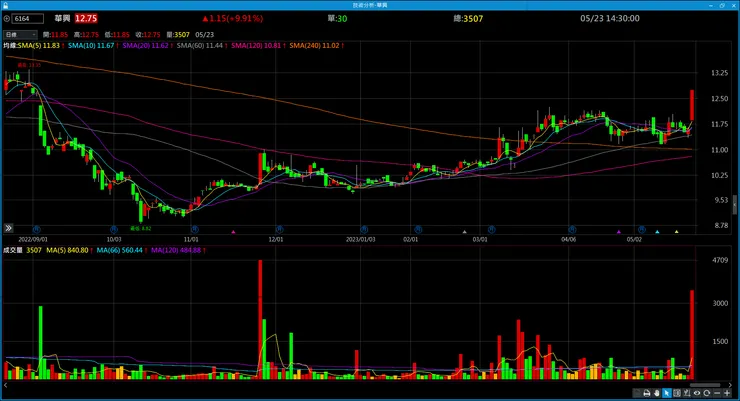The height and width of the screenshot is (401, 740).
Task: Click the circular marker at 04/06
Action: 572,229
